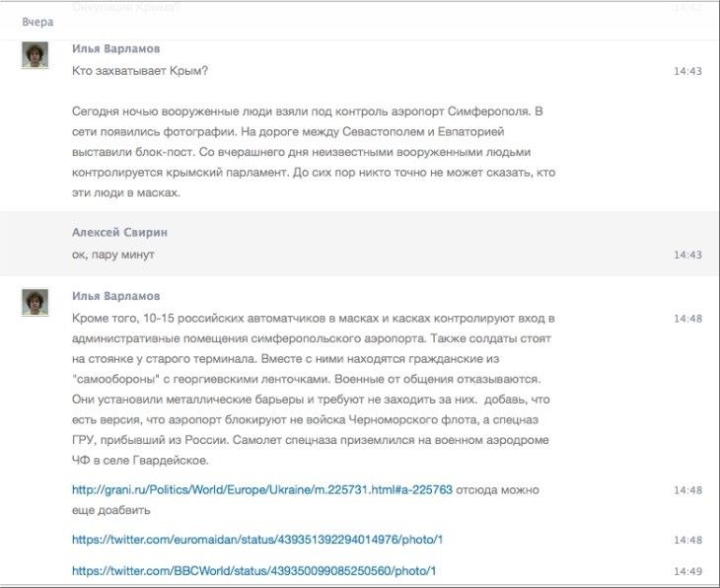Click the 14:48 timestamp beside 'Кроме того' message

687,319
